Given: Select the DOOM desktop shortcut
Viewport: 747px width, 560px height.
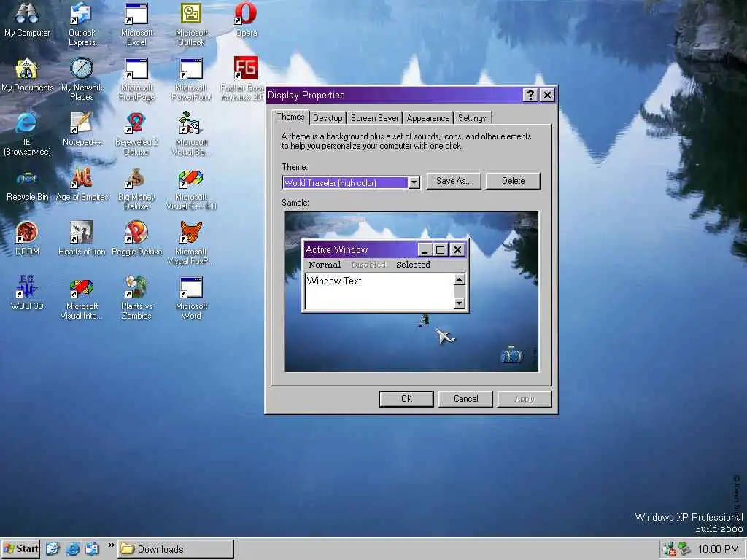Looking at the screenshot, I should [x=27, y=238].
